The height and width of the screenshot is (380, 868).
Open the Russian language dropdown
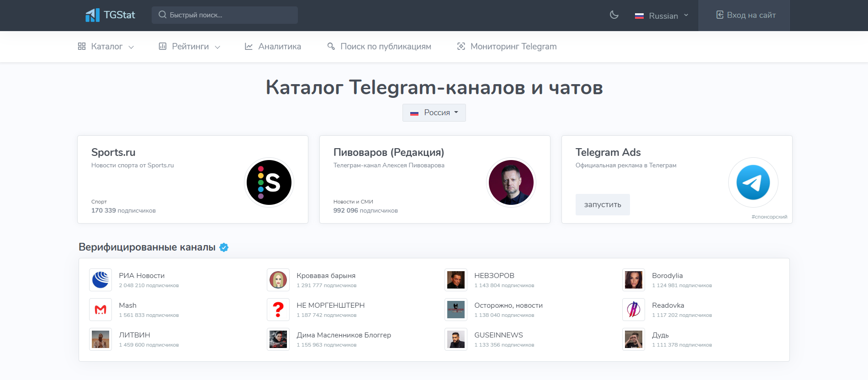[x=662, y=16]
